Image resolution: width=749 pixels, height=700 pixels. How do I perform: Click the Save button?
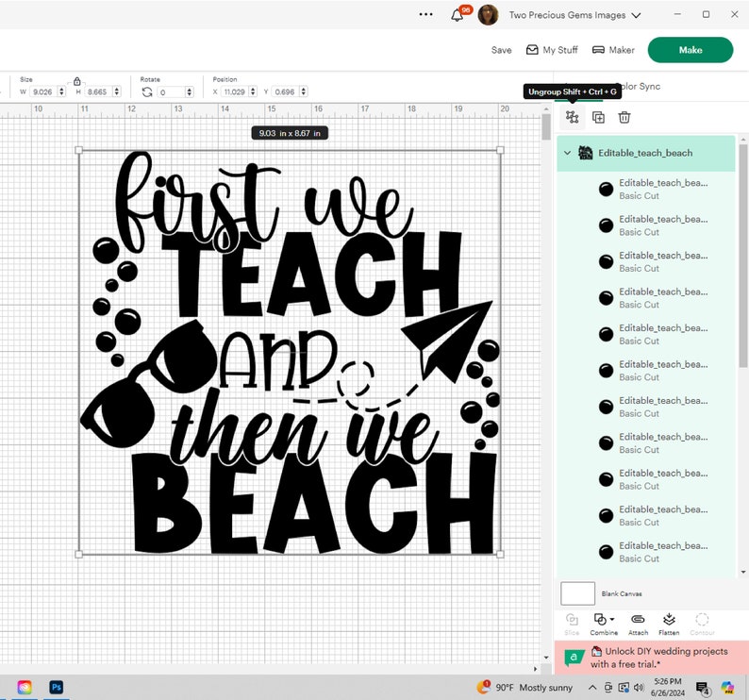501,50
